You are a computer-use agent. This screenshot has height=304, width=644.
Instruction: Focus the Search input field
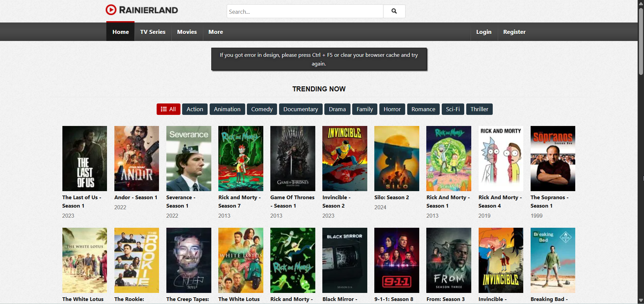pos(305,11)
